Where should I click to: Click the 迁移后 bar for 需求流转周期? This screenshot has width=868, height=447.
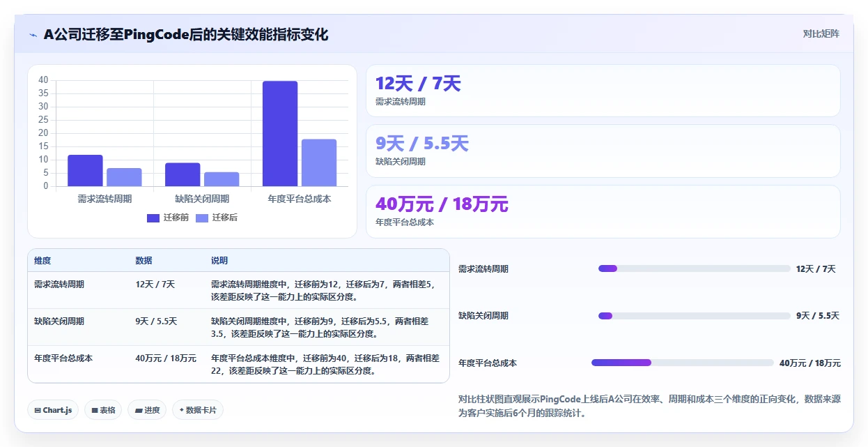click(124, 177)
